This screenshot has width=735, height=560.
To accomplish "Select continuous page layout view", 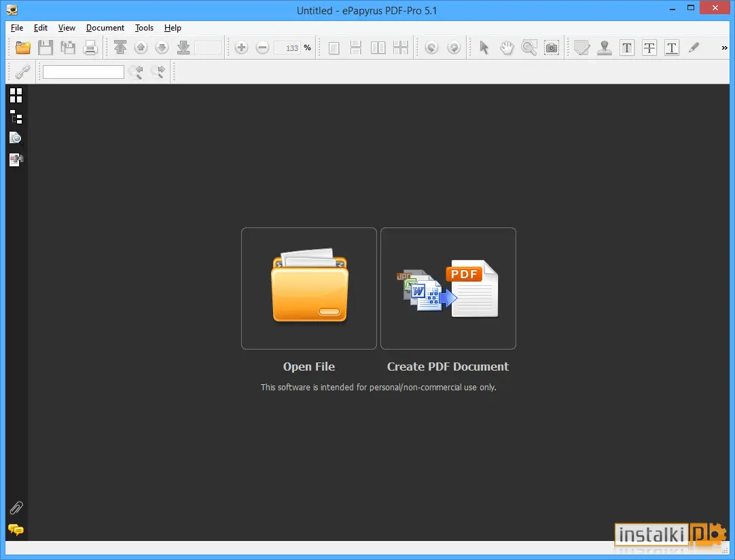I will pos(356,48).
